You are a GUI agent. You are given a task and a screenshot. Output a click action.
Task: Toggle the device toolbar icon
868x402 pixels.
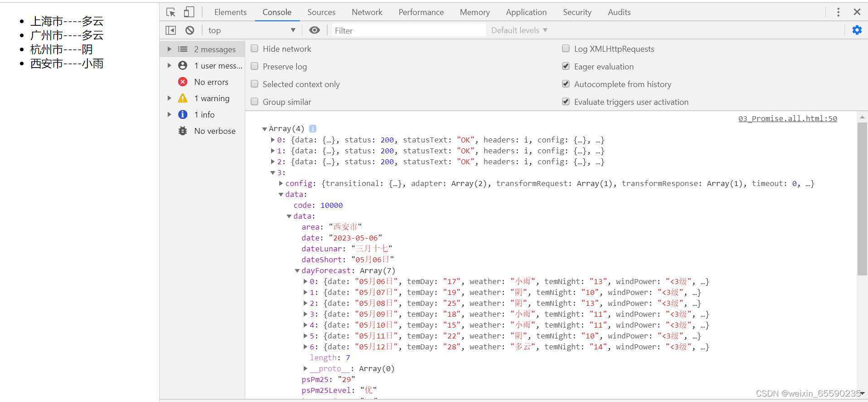pyautogui.click(x=189, y=12)
